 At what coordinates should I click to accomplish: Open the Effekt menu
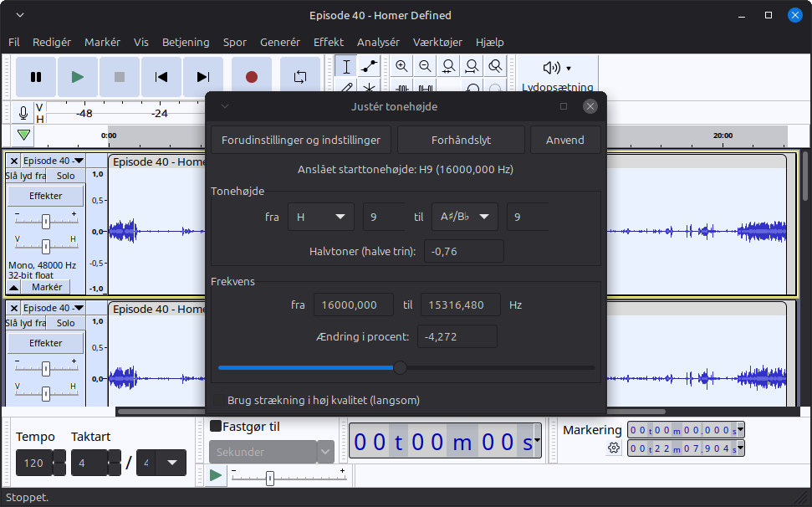point(328,42)
